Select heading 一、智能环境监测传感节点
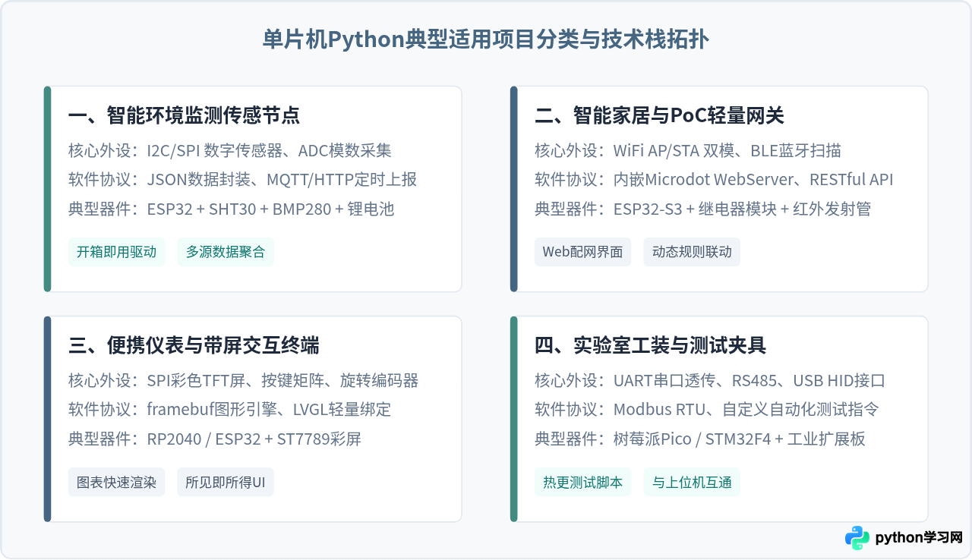Screen dimensions: 972x560 pyautogui.click(x=184, y=115)
